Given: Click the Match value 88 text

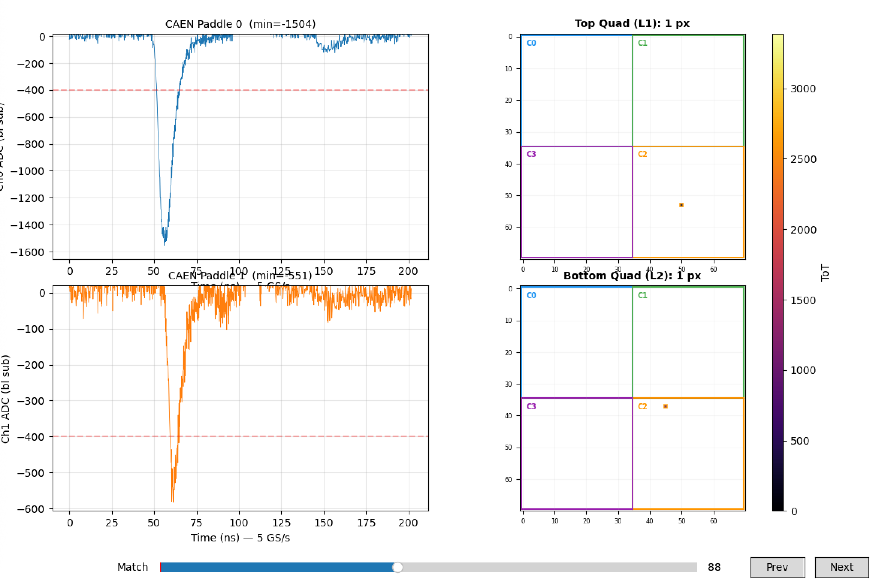Looking at the screenshot, I should (714, 567).
